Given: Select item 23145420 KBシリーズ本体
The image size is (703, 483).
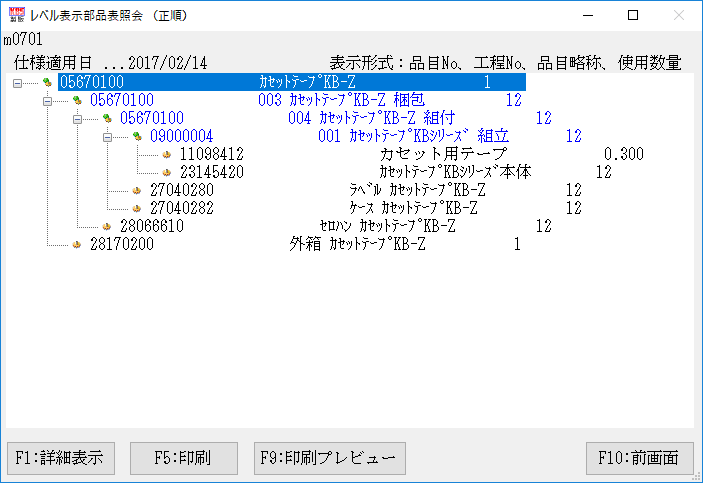Looking at the screenshot, I should (396, 172).
